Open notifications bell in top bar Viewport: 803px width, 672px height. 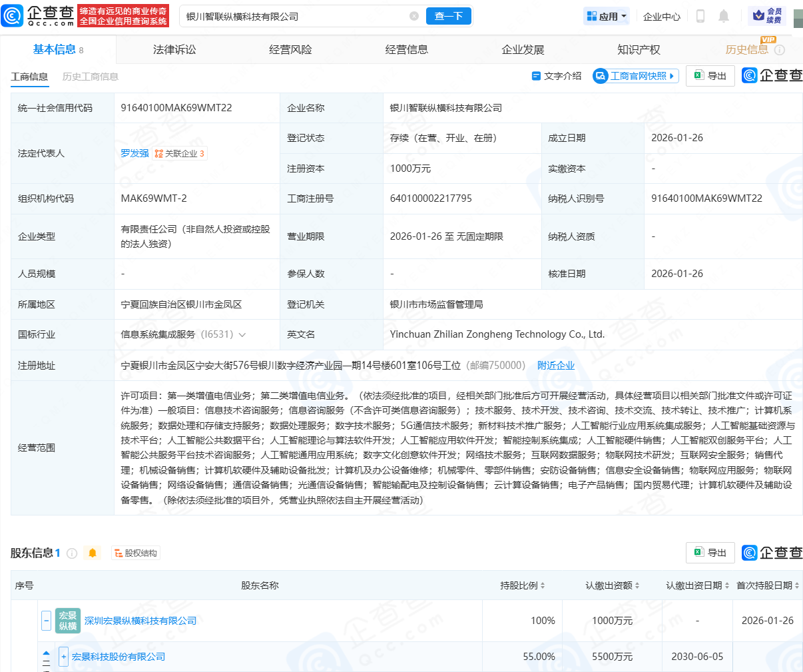point(724,16)
